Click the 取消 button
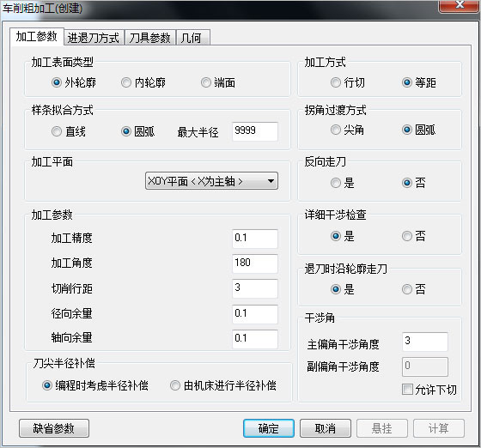The height and width of the screenshot is (448, 481). pyautogui.click(x=326, y=428)
